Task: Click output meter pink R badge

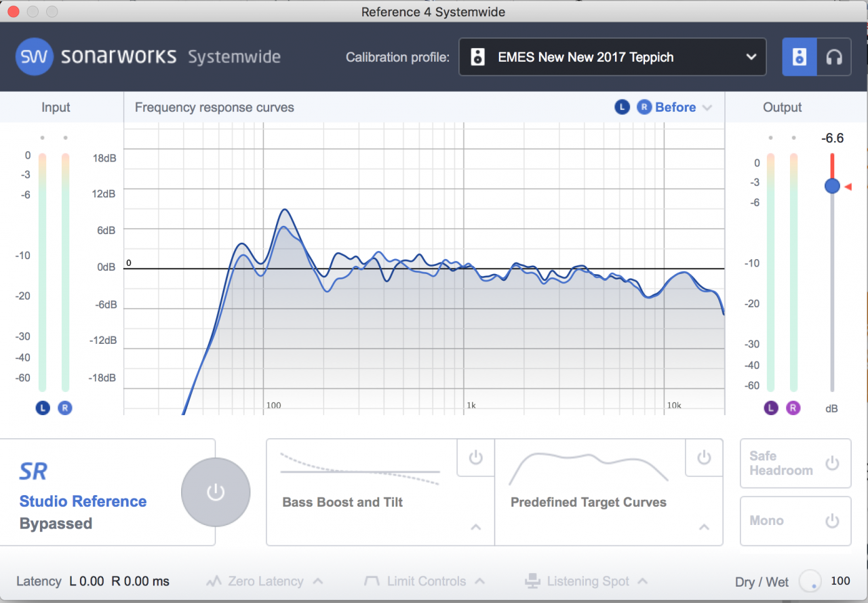Action: (793, 408)
